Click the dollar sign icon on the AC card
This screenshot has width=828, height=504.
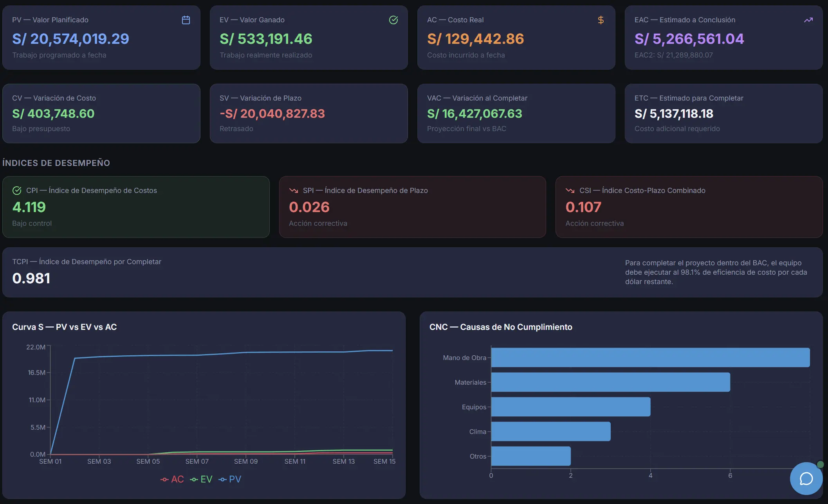coord(601,20)
